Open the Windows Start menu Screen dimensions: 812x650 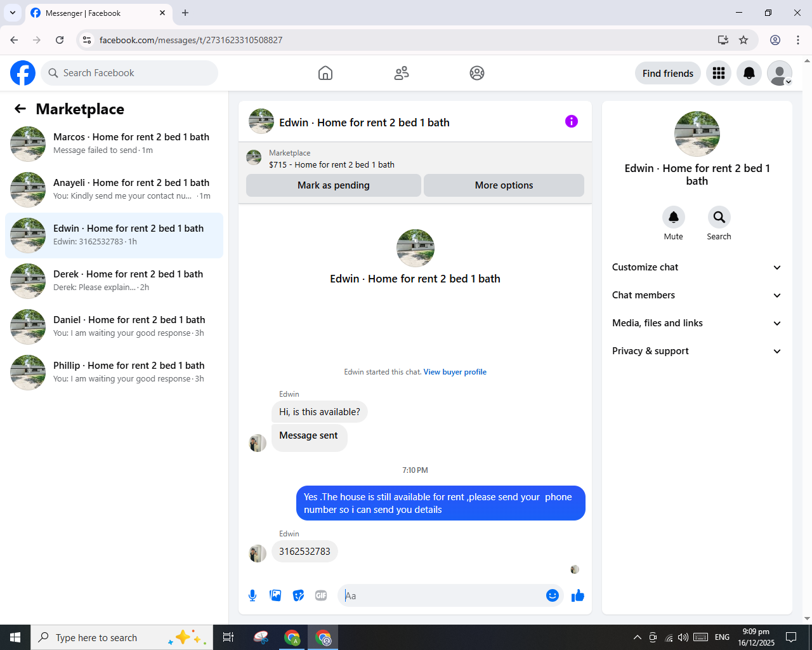15,637
